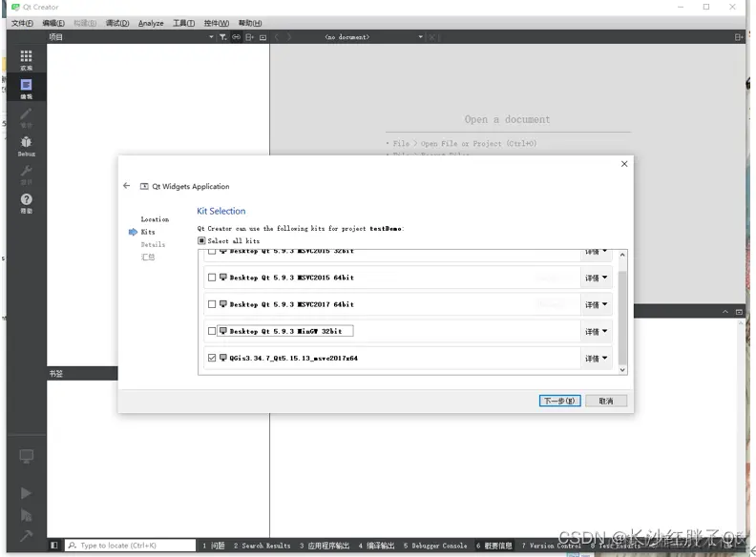The height and width of the screenshot is (557, 756).
Task: Maximize the output pane icon
Action: click(x=739, y=312)
